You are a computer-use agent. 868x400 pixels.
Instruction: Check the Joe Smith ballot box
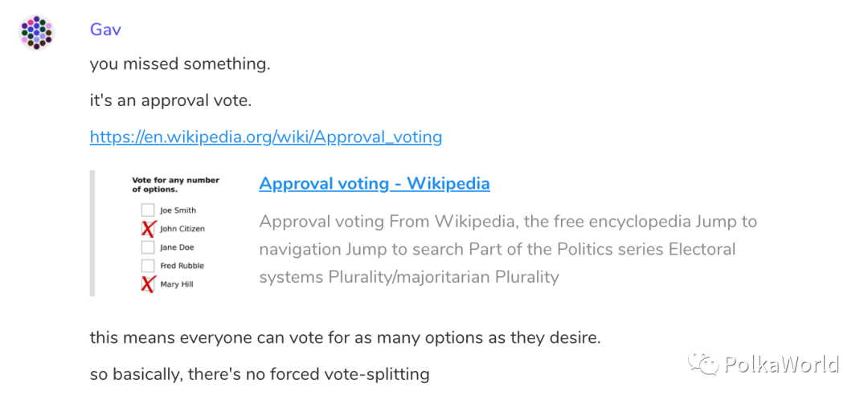tap(148, 210)
